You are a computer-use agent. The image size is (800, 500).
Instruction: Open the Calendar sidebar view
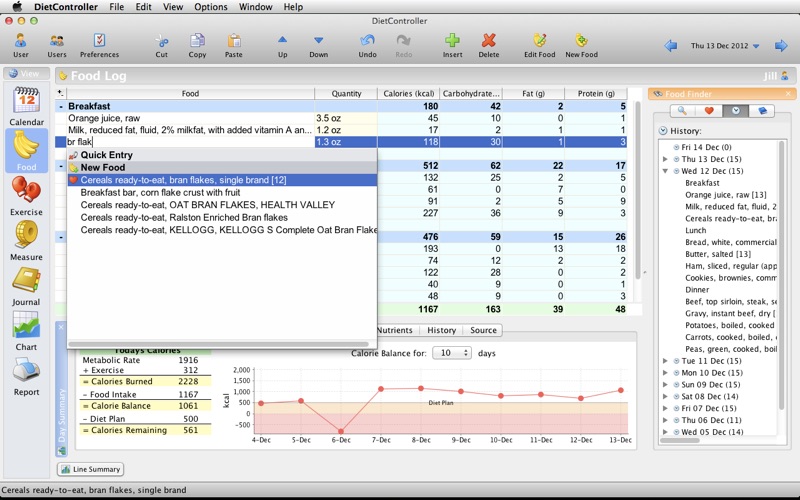27,106
